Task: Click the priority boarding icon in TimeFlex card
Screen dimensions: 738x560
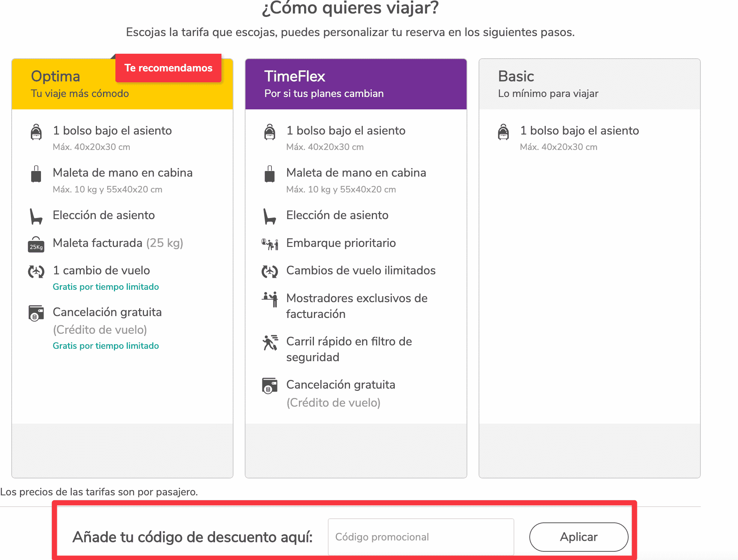Action: click(270, 245)
